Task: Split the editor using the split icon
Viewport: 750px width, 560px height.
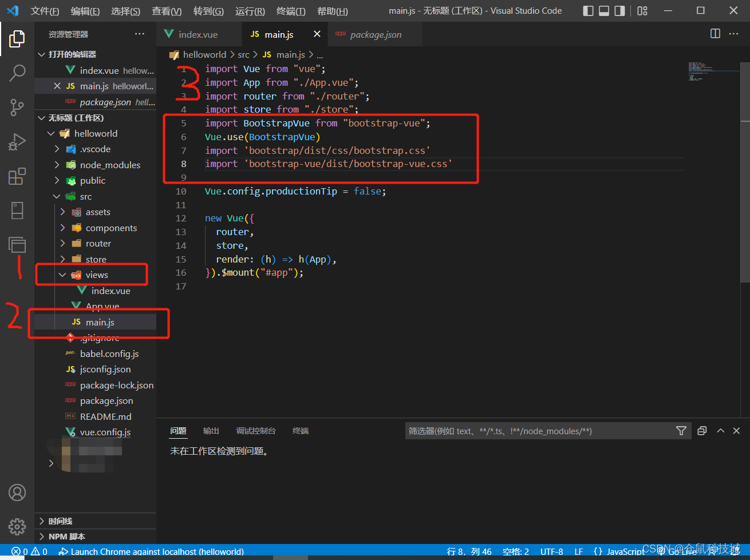Action: 715,34
